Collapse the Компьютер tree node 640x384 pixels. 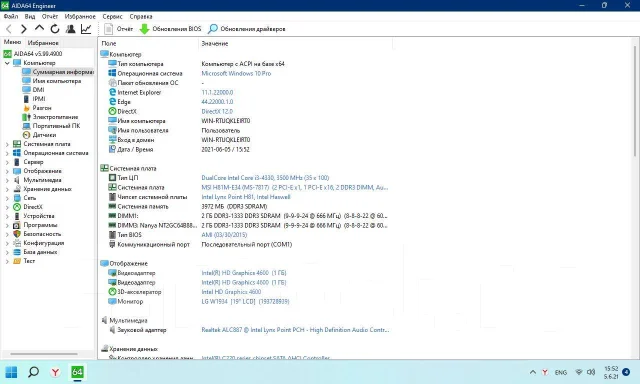tap(7, 63)
